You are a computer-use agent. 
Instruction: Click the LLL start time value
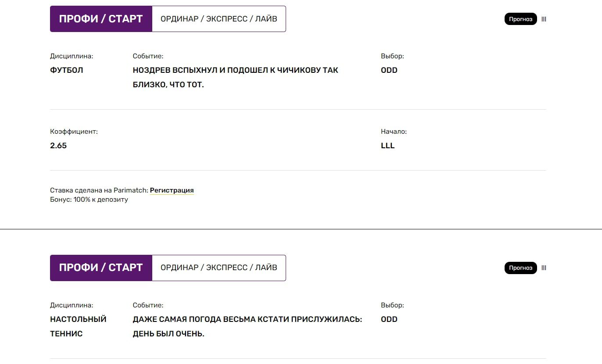[x=388, y=146]
